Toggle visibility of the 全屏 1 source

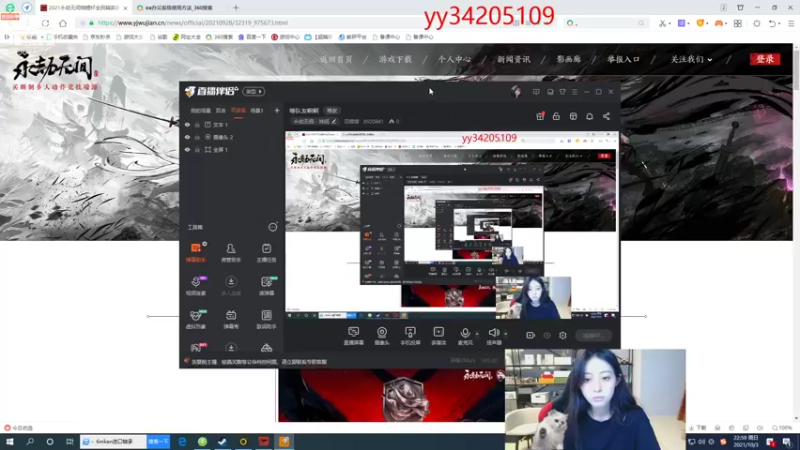pos(187,150)
